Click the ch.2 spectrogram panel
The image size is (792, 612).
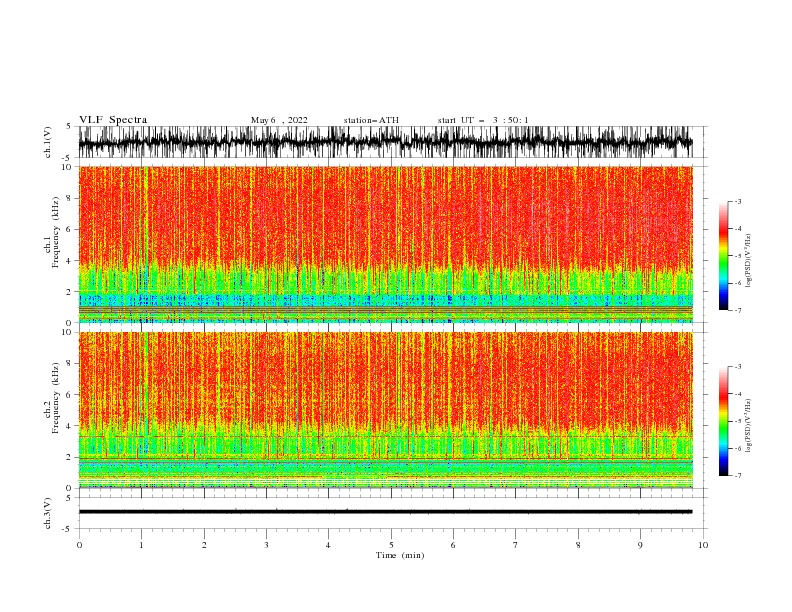click(x=385, y=410)
